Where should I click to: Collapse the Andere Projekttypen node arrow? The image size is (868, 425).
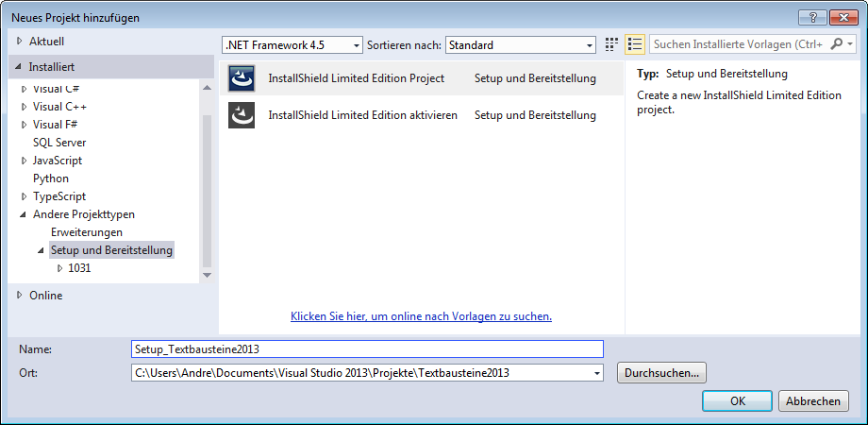point(24,214)
